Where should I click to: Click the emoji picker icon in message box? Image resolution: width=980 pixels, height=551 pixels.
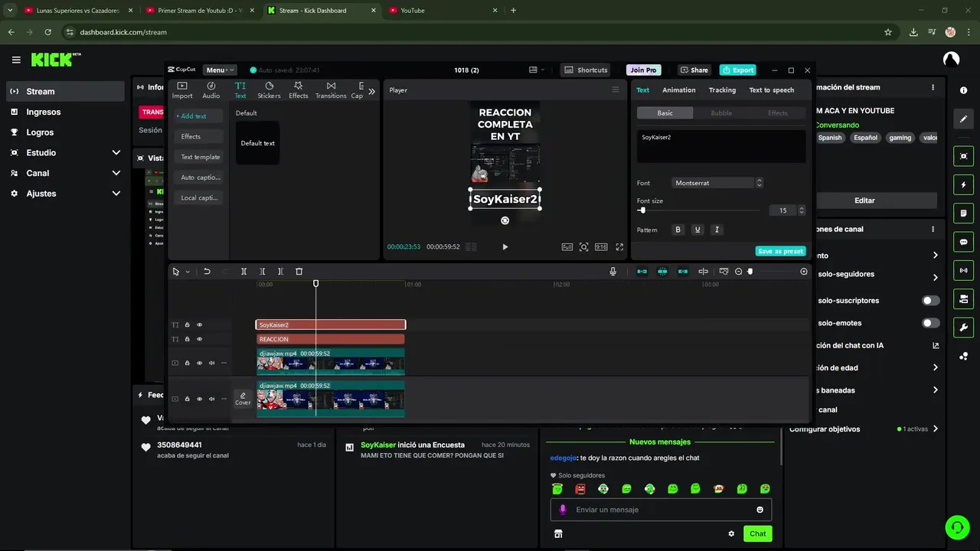point(759,510)
